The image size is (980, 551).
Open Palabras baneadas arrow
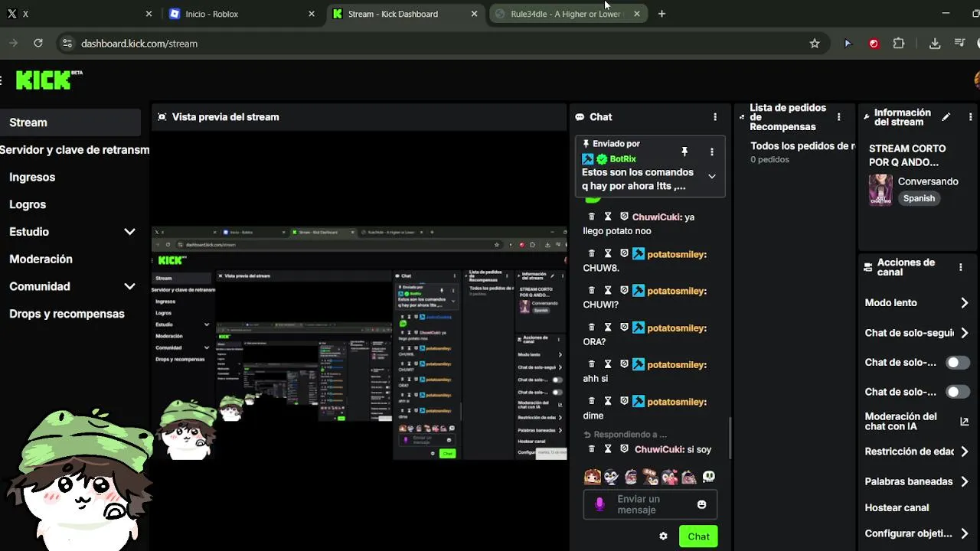(964, 481)
